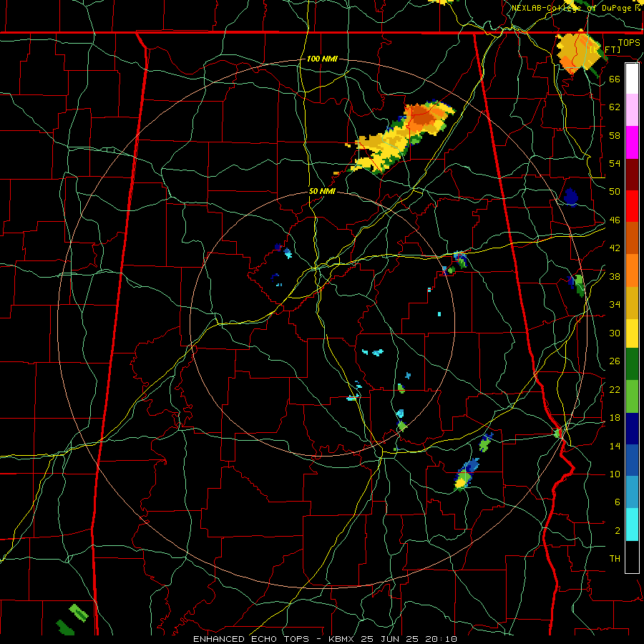The width and height of the screenshot is (644, 644).
Task: Click the gold legend swatch
Action: click(x=632, y=302)
